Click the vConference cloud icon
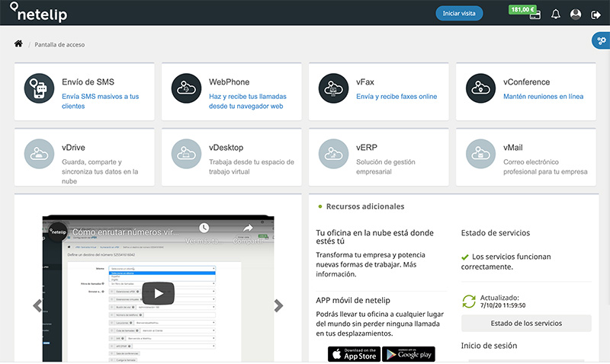610x364 pixels. point(481,88)
